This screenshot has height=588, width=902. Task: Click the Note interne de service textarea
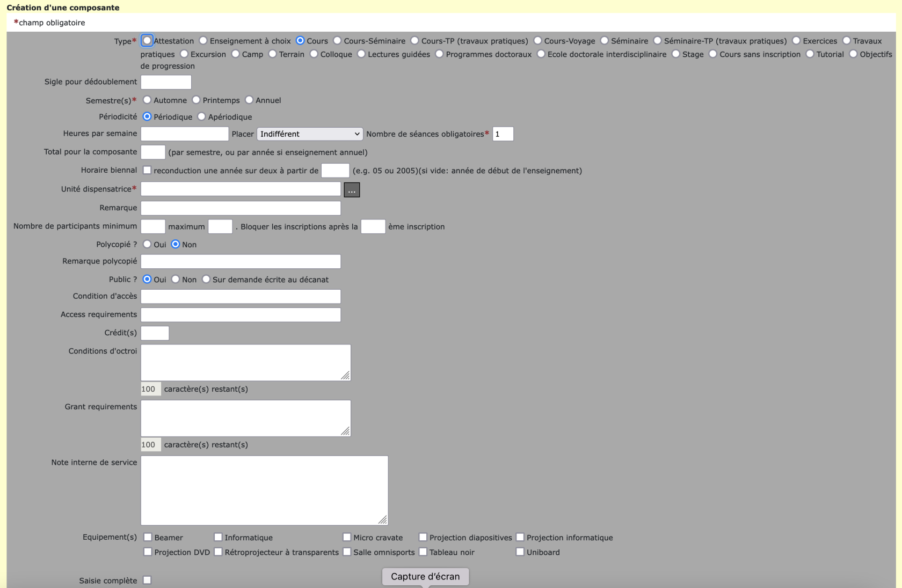click(x=264, y=490)
